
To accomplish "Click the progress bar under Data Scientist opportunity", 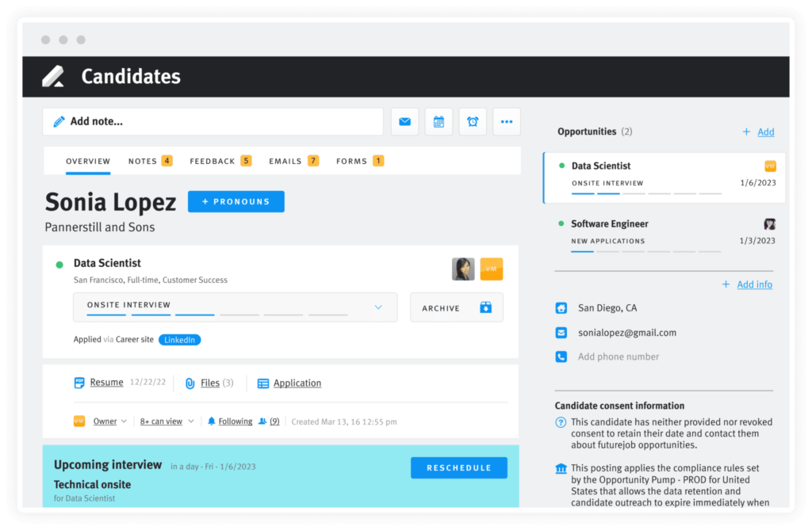I will click(647, 193).
